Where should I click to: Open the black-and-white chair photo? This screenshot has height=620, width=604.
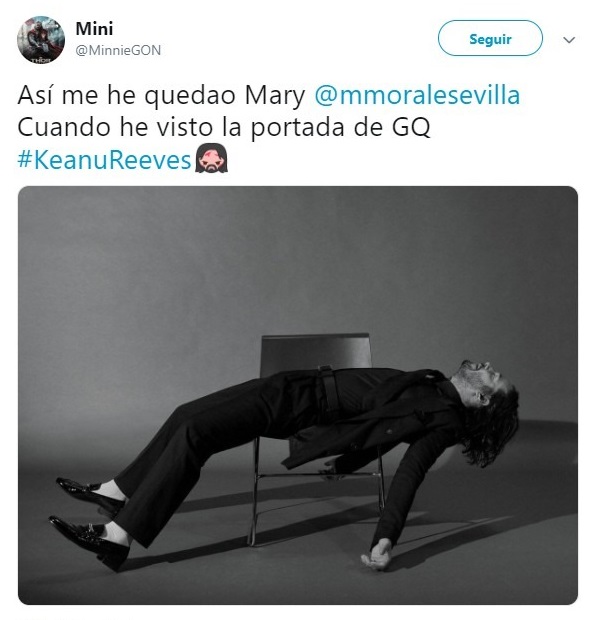pyautogui.click(x=298, y=395)
